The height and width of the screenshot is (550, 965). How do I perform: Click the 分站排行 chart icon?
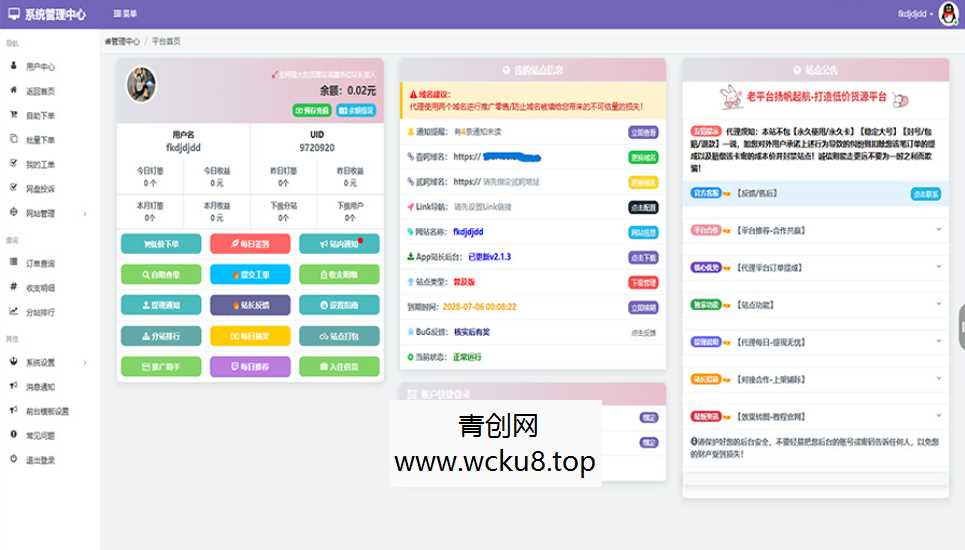pyautogui.click(x=13, y=311)
